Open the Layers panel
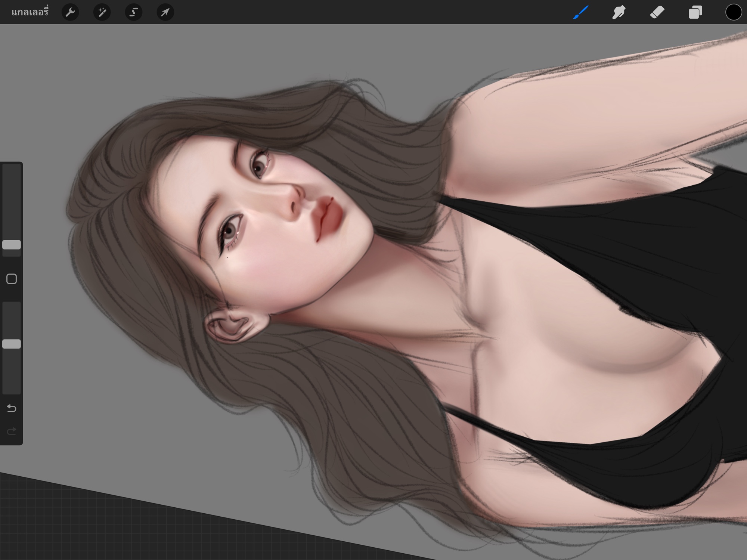The width and height of the screenshot is (747, 560). pos(695,12)
